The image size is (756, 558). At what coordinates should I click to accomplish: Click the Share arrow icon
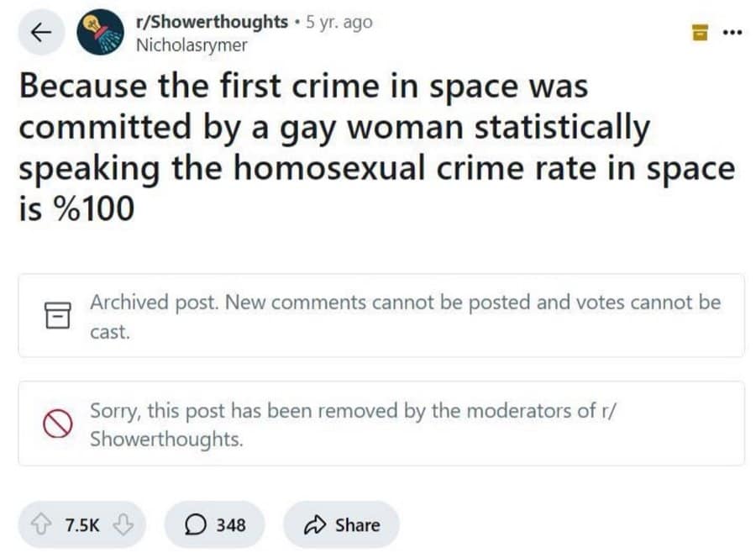(x=314, y=525)
